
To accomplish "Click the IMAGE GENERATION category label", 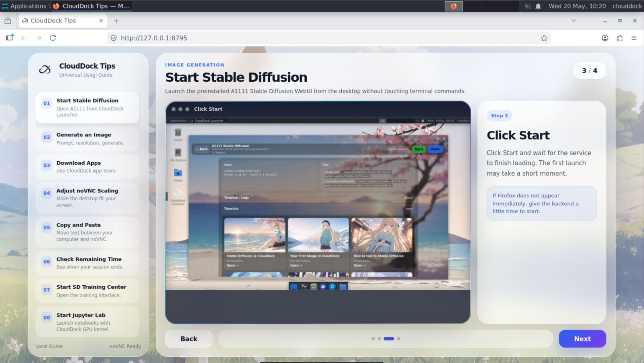I will pos(195,65).
